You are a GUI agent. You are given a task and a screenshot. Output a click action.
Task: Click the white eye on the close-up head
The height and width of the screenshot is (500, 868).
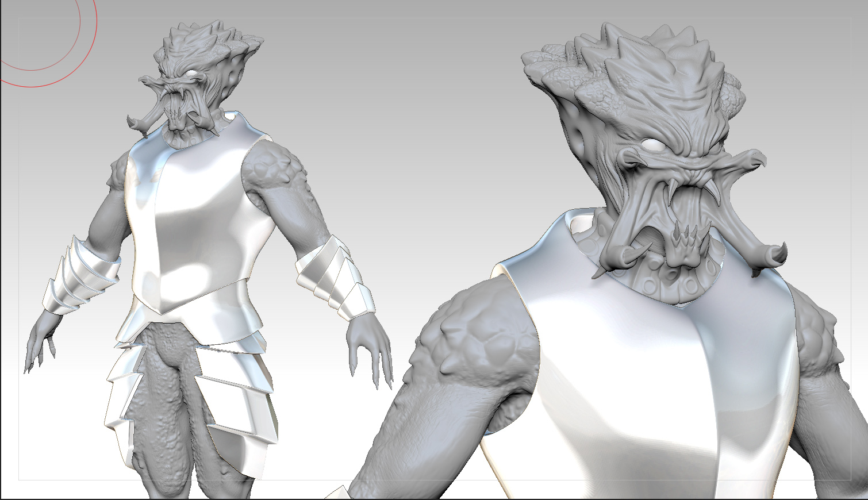click(x=654, y=145)
